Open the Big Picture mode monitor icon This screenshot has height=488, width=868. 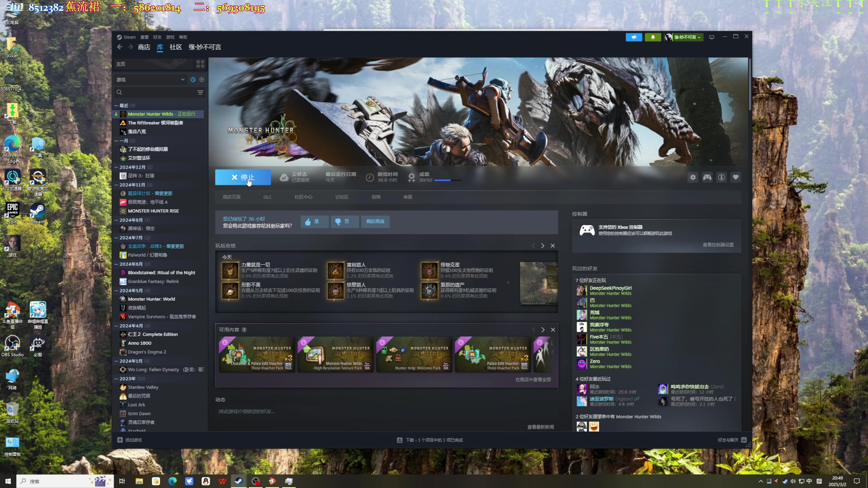(712, 37)
